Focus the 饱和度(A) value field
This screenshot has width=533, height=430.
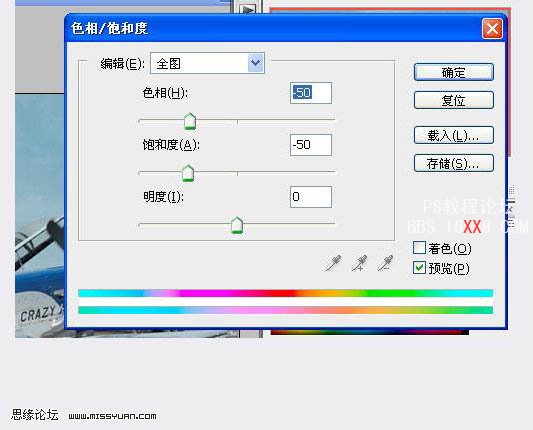point(311,145)
